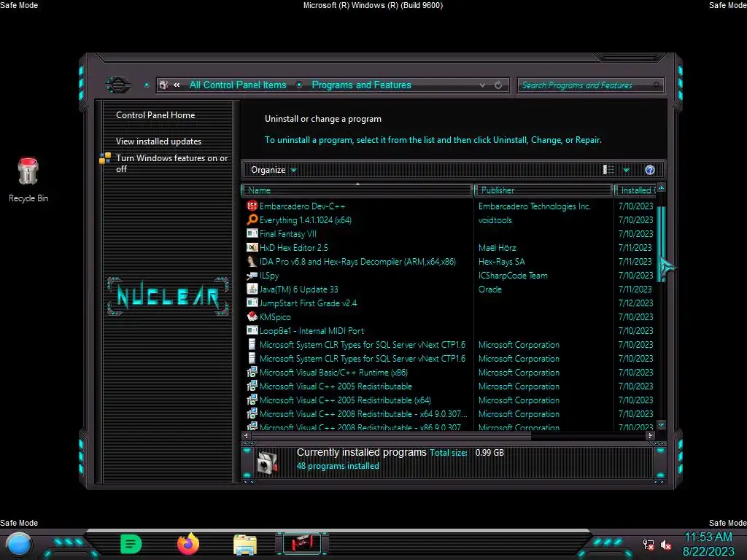This screenshot has height=560, width=747.
Task: Click Programs and Features breadcrumb
Action: [361, 85]
